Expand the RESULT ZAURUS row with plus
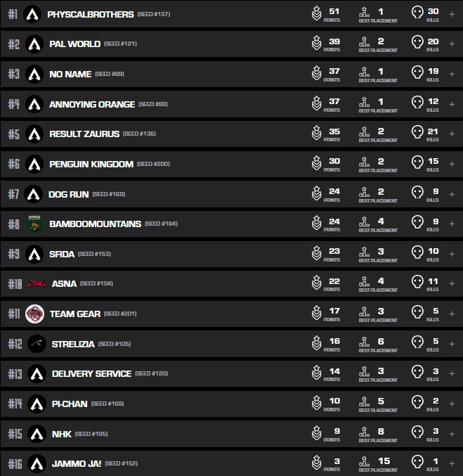 [452, 134]
